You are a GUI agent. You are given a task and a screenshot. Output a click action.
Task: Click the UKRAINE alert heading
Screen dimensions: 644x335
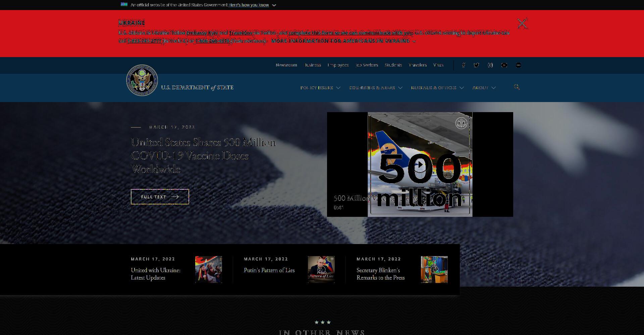click(x=132, y=23)
